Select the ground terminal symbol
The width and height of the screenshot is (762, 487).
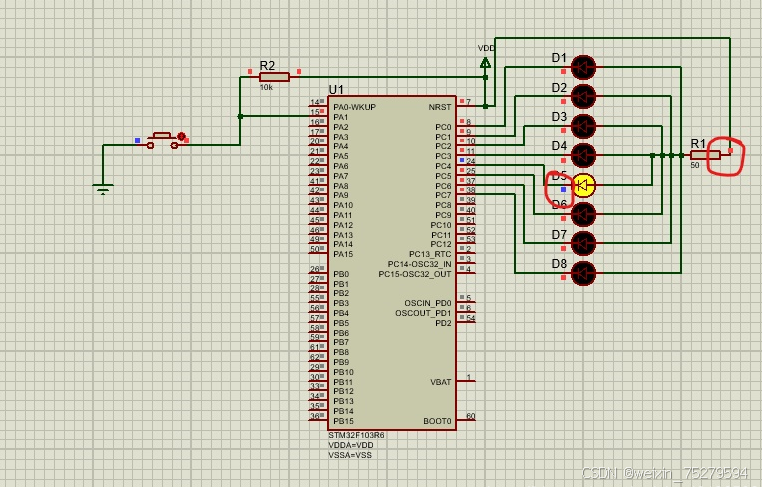(x=103, y=189)
